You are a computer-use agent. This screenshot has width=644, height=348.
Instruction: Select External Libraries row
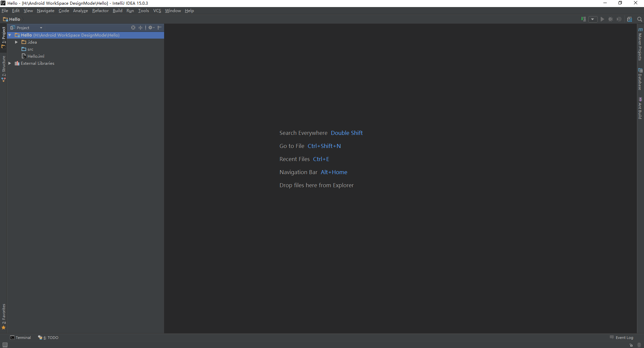click(86, 63)
